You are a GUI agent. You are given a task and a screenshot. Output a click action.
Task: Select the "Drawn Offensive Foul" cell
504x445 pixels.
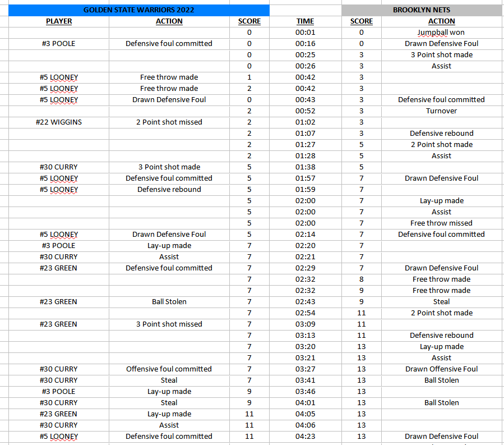(442, 369)
